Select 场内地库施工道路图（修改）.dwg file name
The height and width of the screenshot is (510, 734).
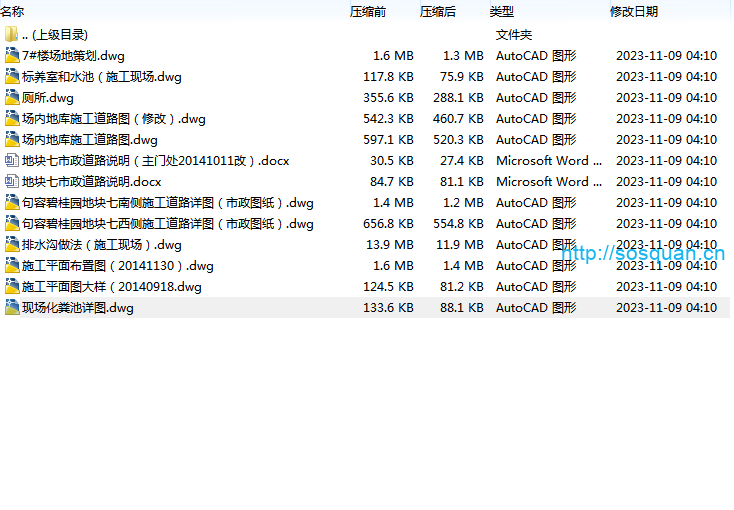pos(113,119)
